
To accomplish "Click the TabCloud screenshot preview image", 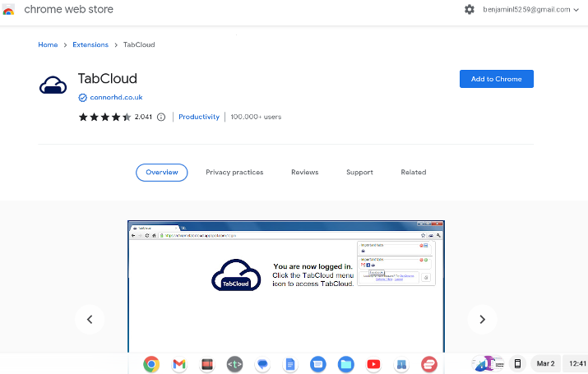I will [286, 287].
